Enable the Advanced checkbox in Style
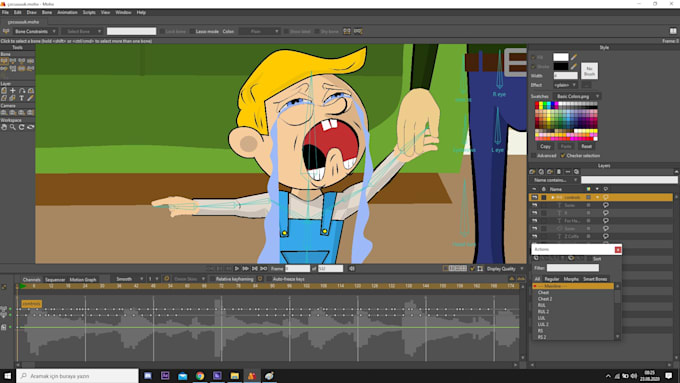Screen dimensions: 680x383 pos(534,155)
